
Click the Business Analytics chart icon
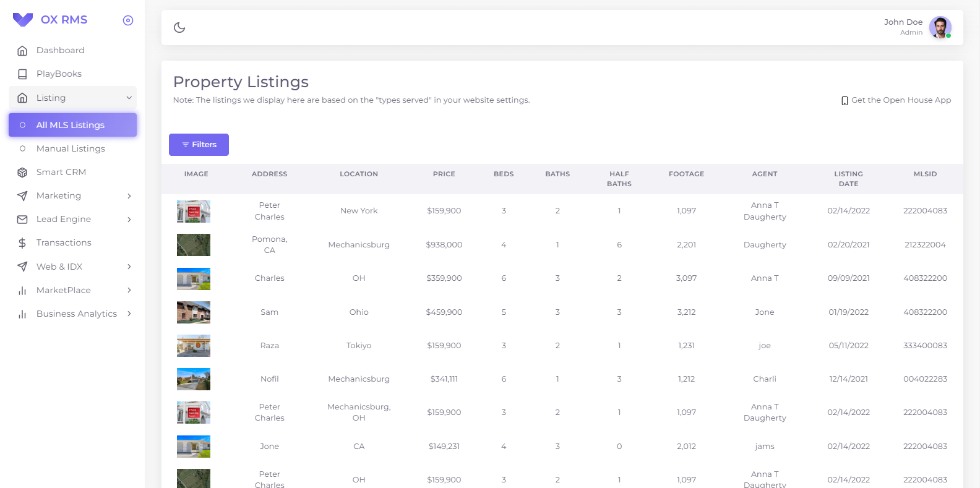[22, 314]
